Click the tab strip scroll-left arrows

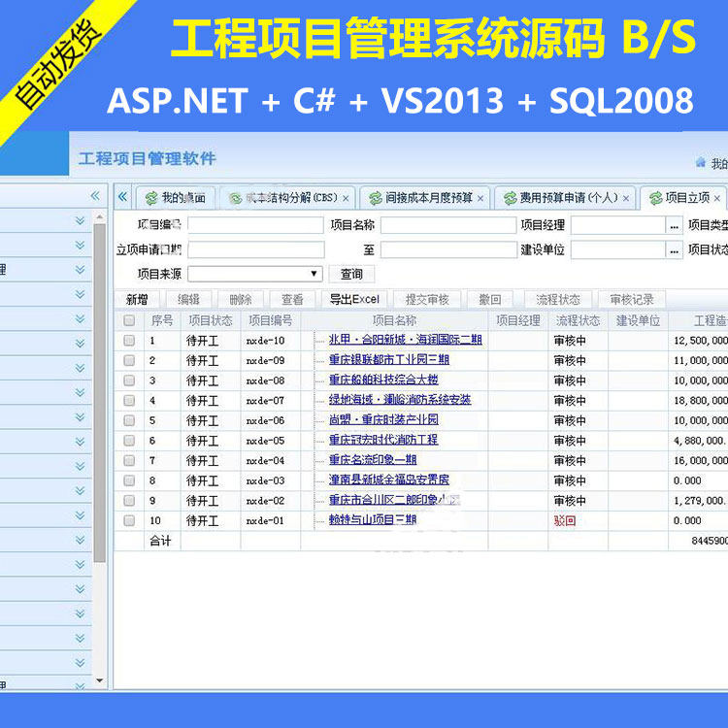click(122, 196)
